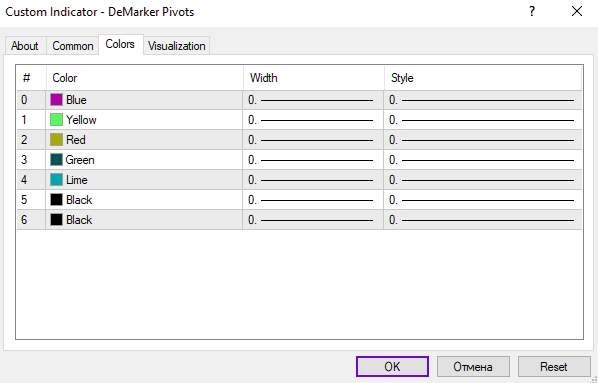Open the Style dropdown for row 1
598x383 pixels.
click(x=483, y=120)
